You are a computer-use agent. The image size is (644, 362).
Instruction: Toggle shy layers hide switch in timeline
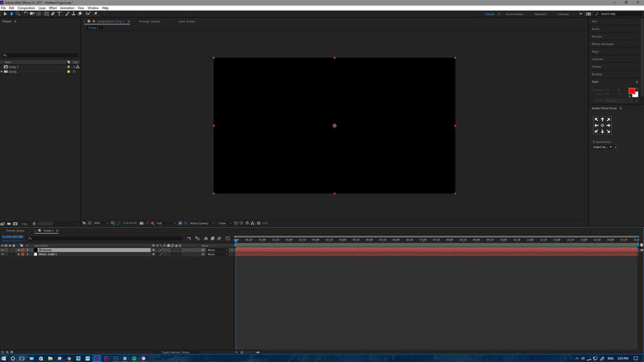[206, 238]
